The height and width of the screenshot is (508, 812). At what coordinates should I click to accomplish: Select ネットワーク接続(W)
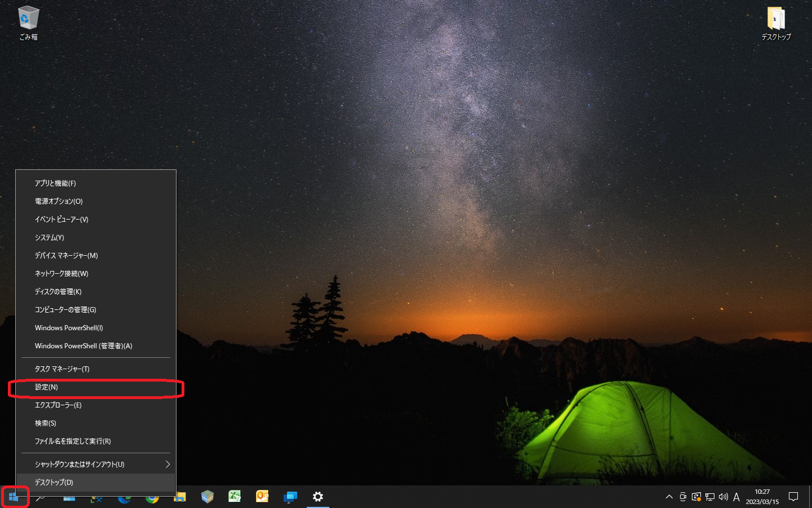pos(96,274)
